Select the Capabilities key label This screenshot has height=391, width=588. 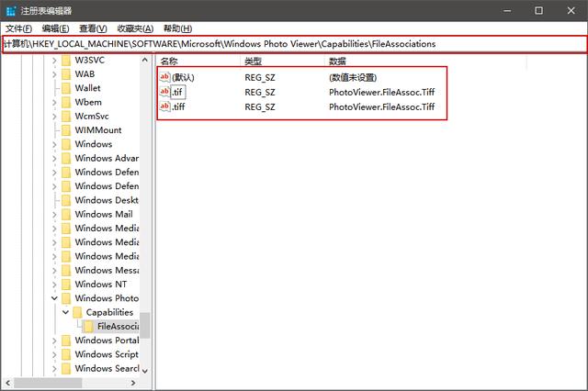pyautogui.click(x=109, y=312)
